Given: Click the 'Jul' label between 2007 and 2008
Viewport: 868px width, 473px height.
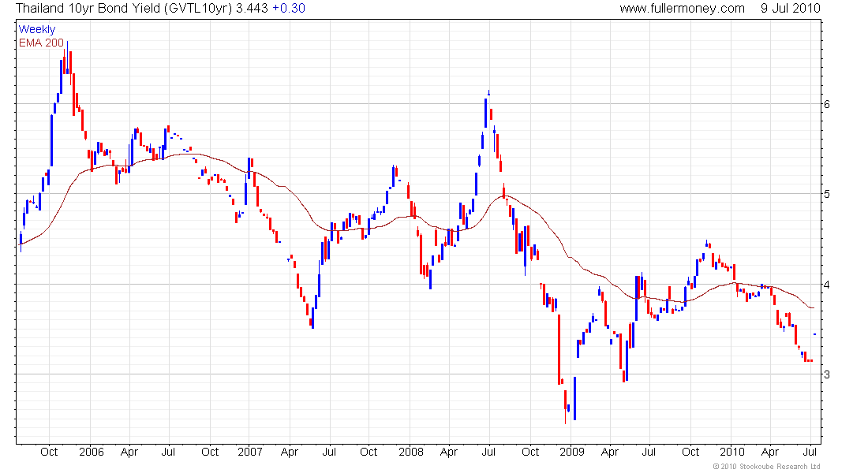Looking at the screenshot, I should 329,452.
